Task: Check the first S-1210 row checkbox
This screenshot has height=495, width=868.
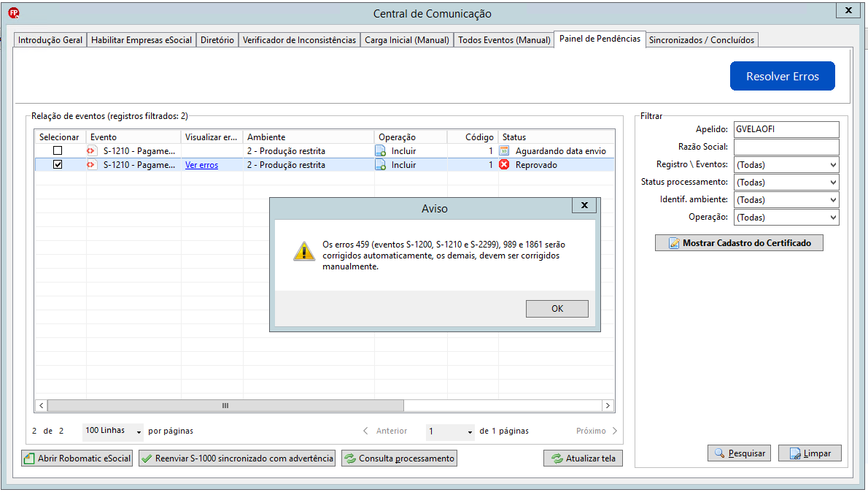Action: 58,151
